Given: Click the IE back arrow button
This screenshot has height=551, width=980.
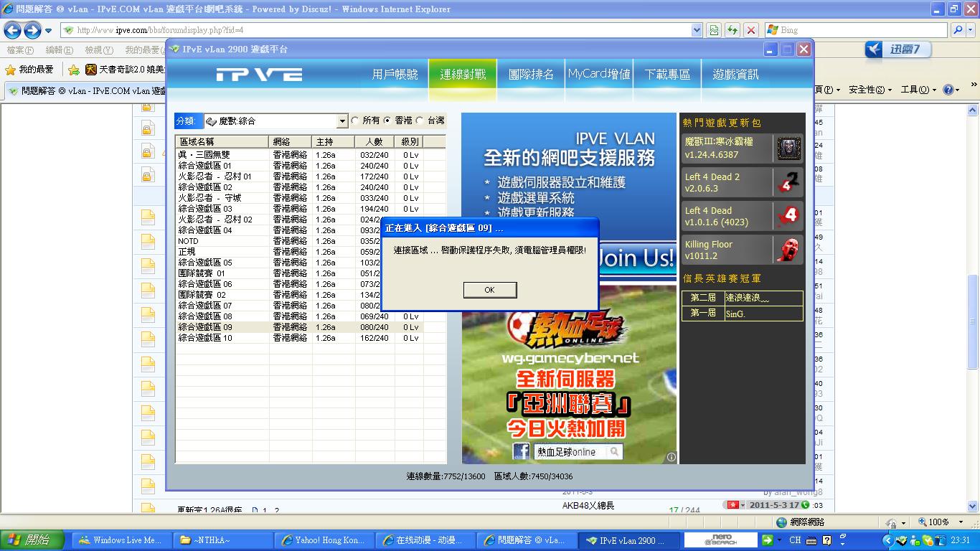Looking at the screenshot, I should click(12, 30).
